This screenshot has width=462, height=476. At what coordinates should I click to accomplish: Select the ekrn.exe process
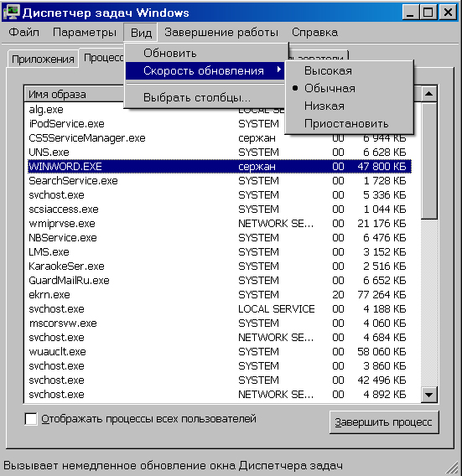[220, 295]
